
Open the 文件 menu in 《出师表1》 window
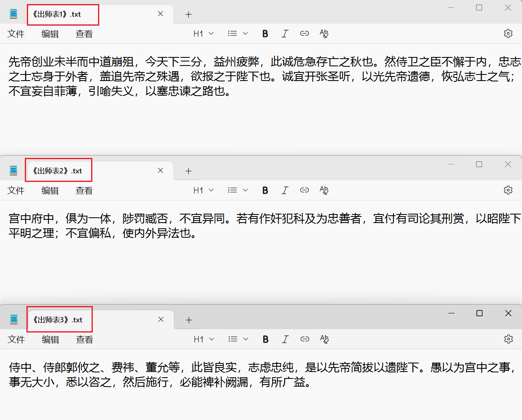pos(16,34)
